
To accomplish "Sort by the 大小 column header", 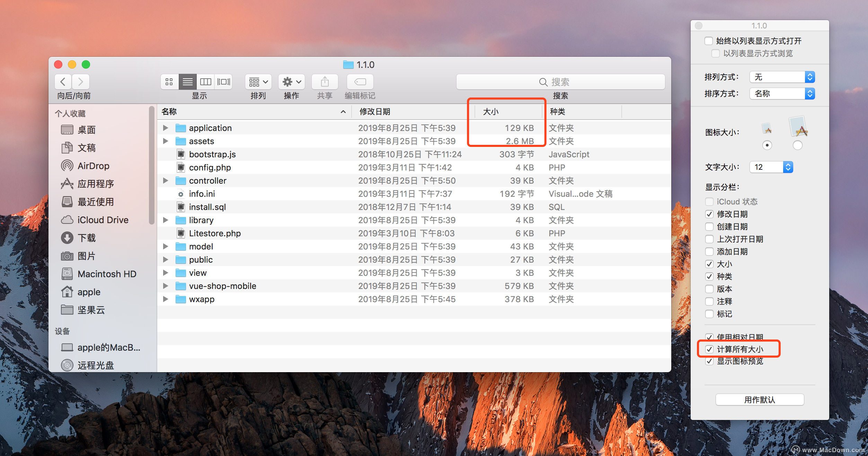I will (508, 112).
